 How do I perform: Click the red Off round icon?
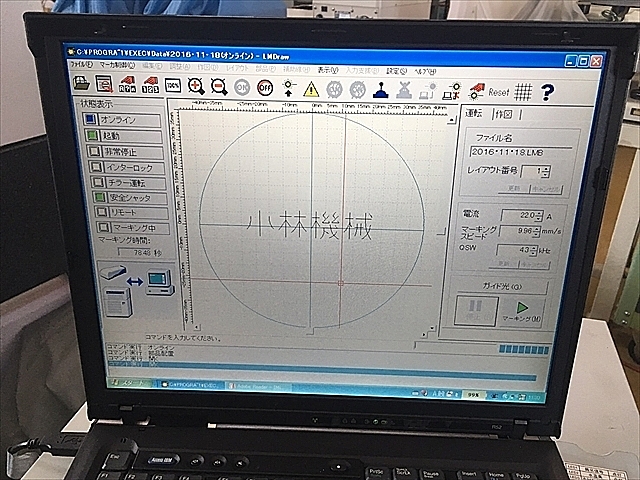tap(265, 87)
